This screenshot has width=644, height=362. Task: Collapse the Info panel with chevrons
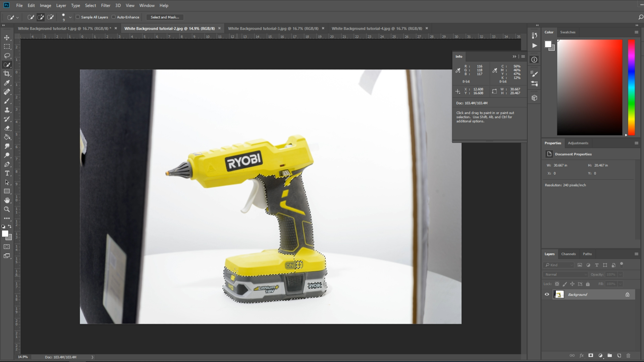(x=515, y=57)
